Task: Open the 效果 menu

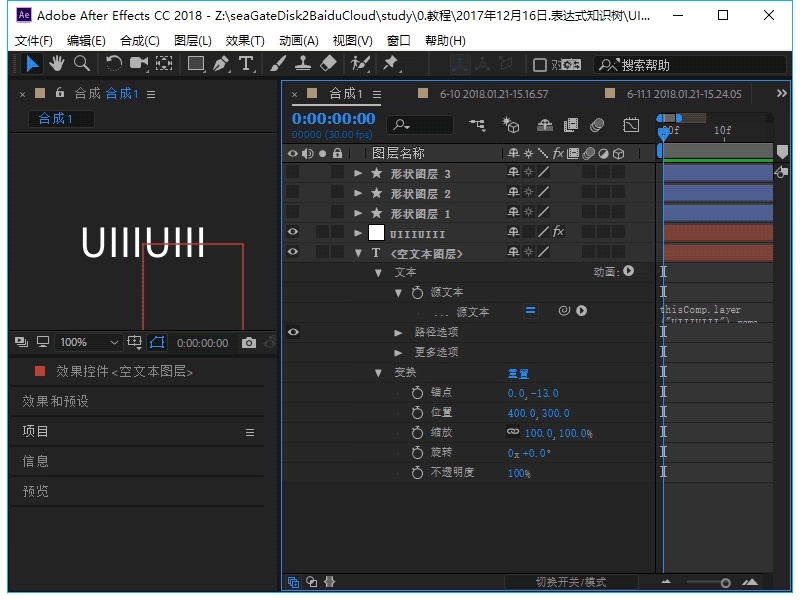Action: point(245,40)
